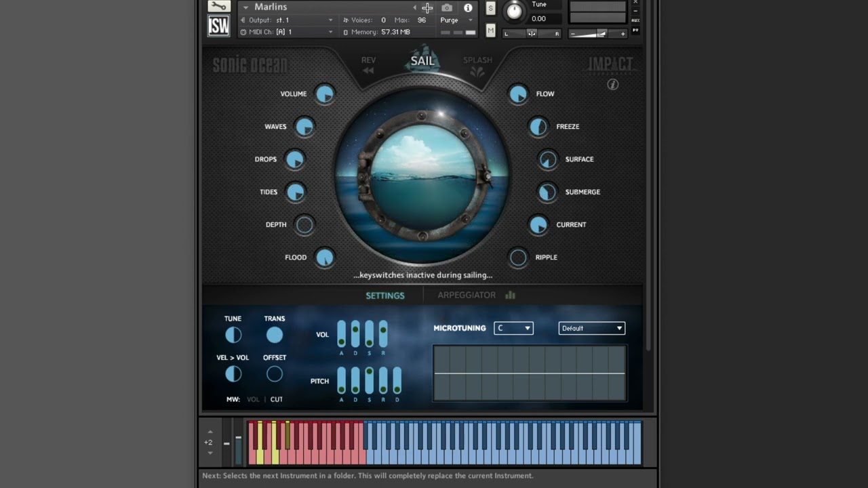
Task: Click the TUNE knob in settings
Action: point(233,335)
